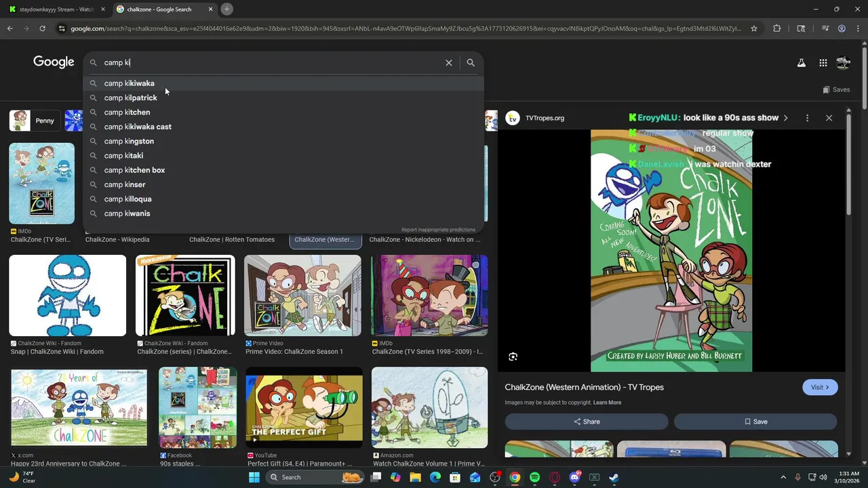868x488 pixels.
Task: Select suggestion 'camp kinser'
Action: coord(283,184)
